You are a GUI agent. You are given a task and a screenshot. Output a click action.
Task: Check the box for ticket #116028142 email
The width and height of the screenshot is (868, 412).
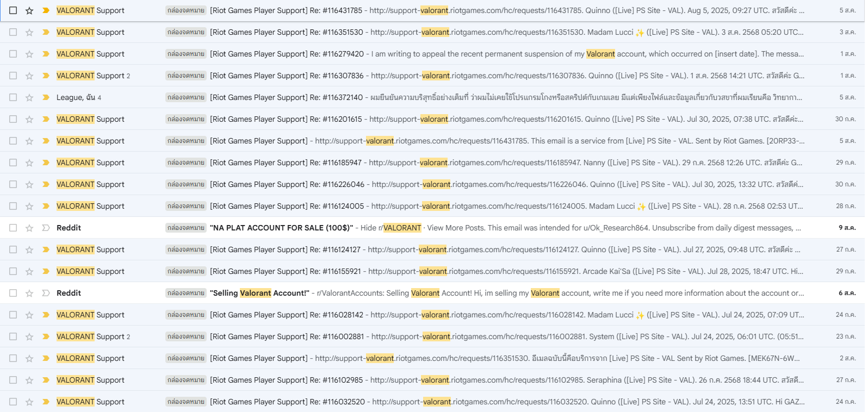click(13, 315)
